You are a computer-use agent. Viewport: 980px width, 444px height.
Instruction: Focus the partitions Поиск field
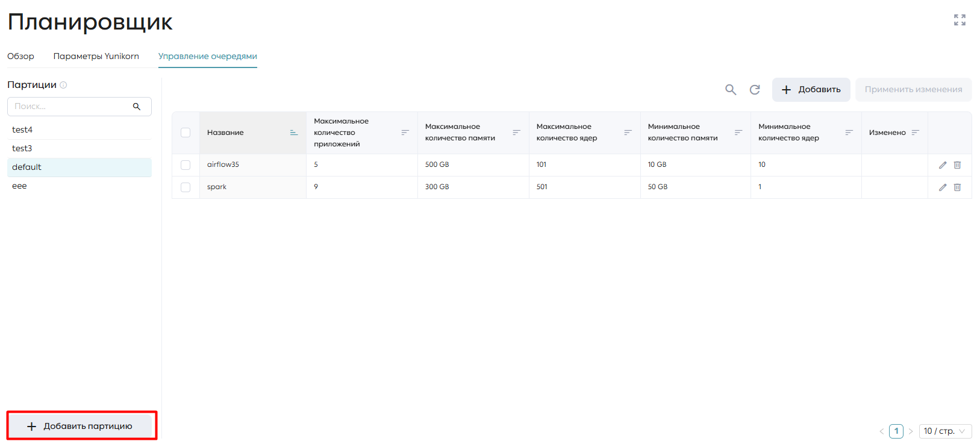[x=80, y=107]
